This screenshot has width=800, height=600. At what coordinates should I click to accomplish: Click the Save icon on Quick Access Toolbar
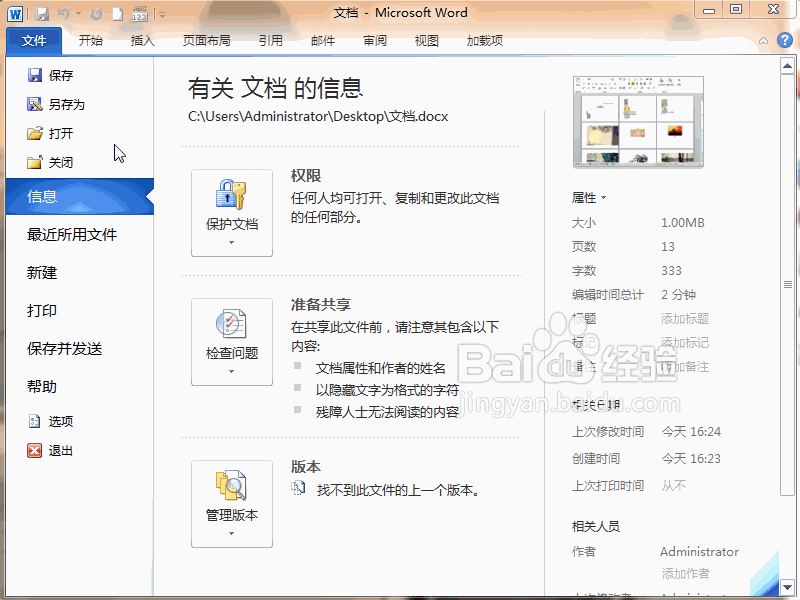pyautogui.click(x=43, y=13)
